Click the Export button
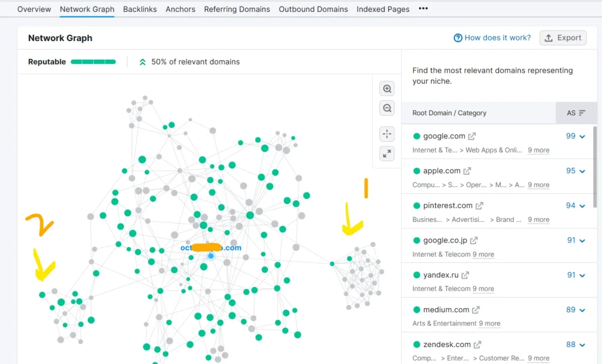The image size is (602, 364). (x=563, y=38)
